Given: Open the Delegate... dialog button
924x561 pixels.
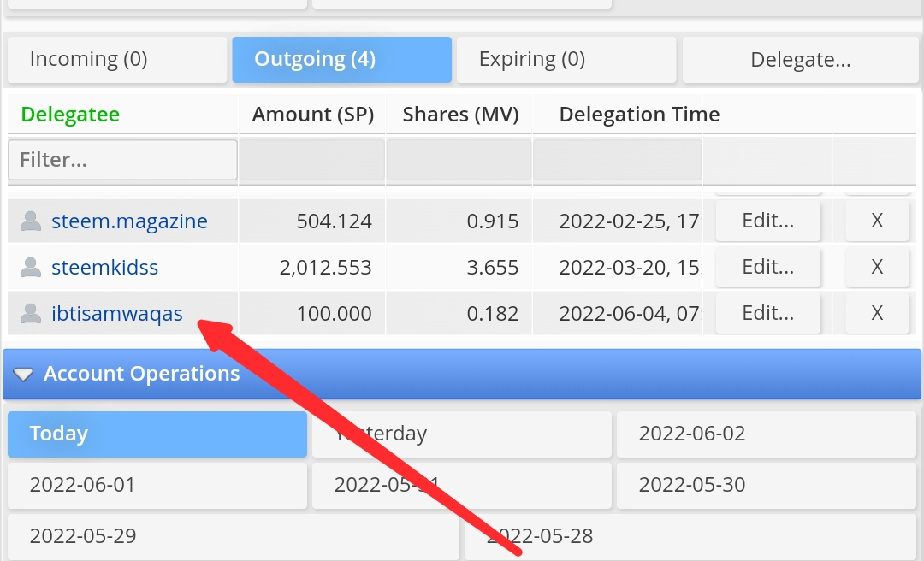Looking at the screenshot, I should click(800, 60).
